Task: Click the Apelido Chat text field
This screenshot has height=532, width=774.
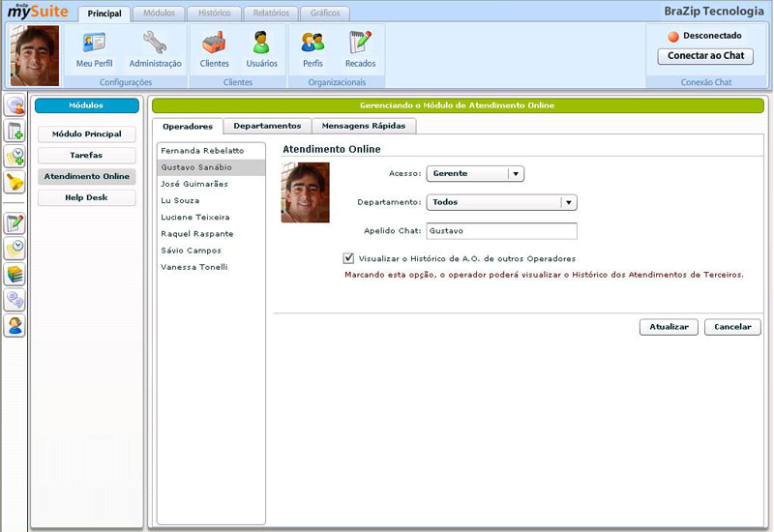Action: pyautogui.click(x=501, y=231)
